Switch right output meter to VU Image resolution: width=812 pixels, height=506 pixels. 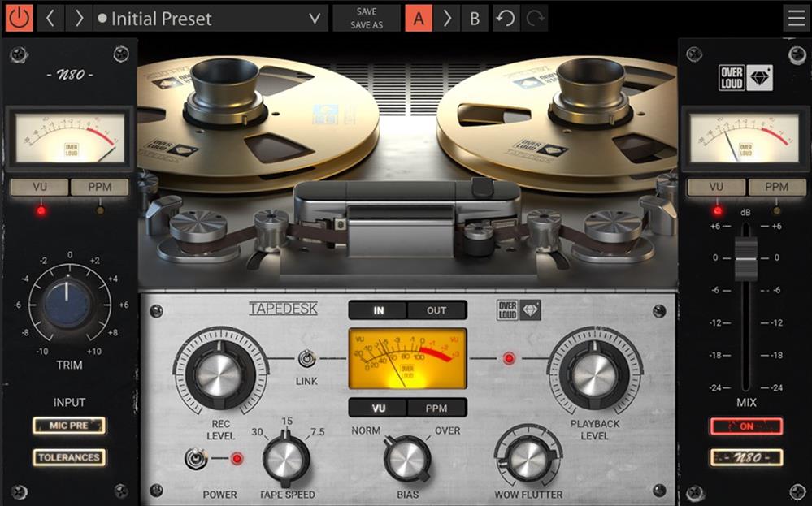[716, 188]
